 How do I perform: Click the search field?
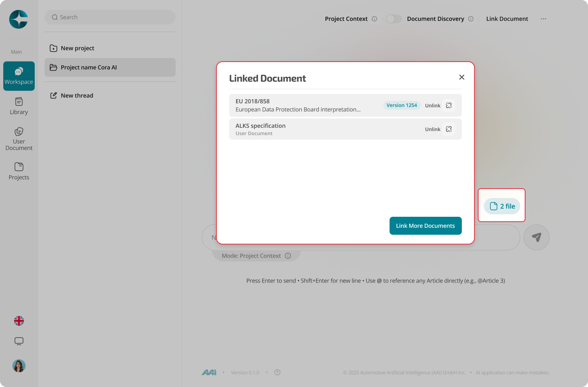click(110, 17)
